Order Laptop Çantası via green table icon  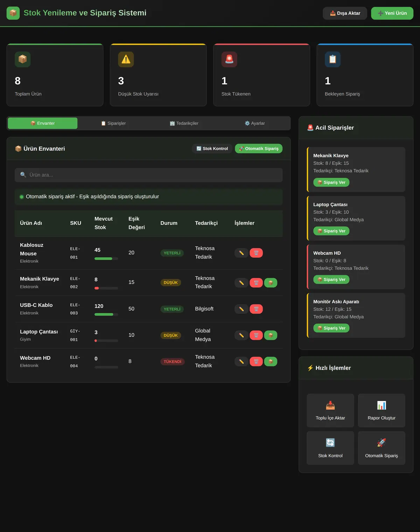(x=271, y=335)
